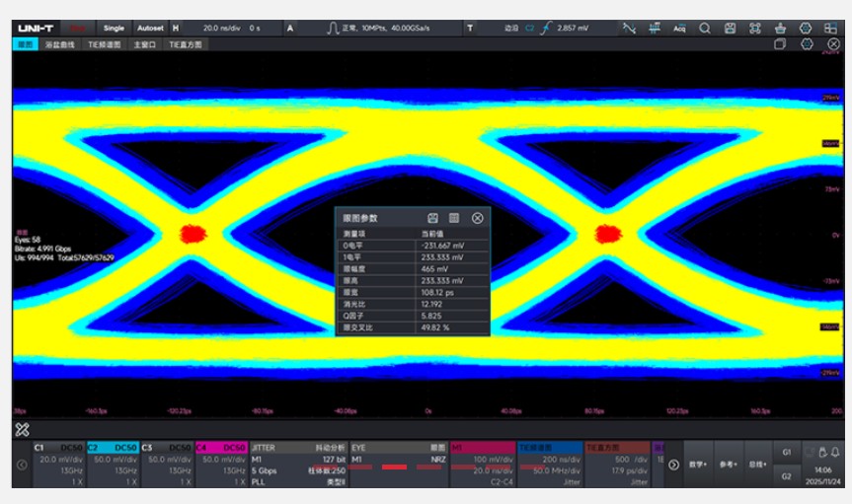Click the table view icon in parameters popup
852x504 pixels.
click(x=454, y=218)
